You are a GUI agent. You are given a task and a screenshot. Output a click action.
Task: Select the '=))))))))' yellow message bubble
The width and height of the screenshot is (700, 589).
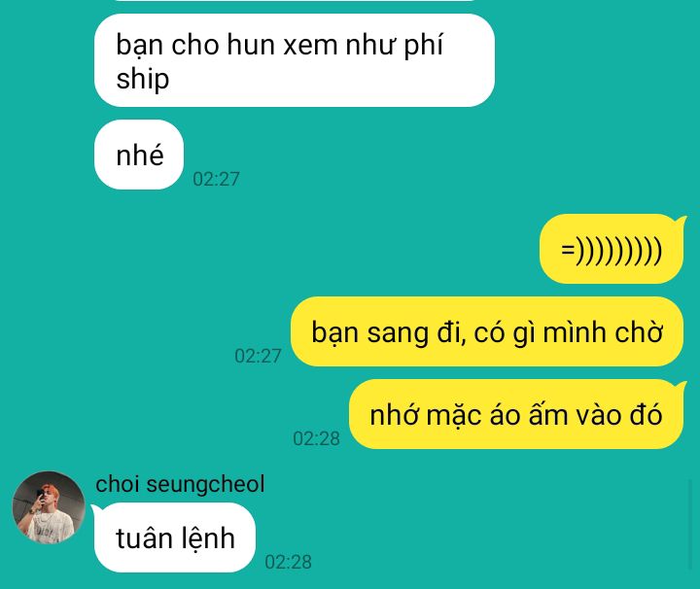point(612,249)
